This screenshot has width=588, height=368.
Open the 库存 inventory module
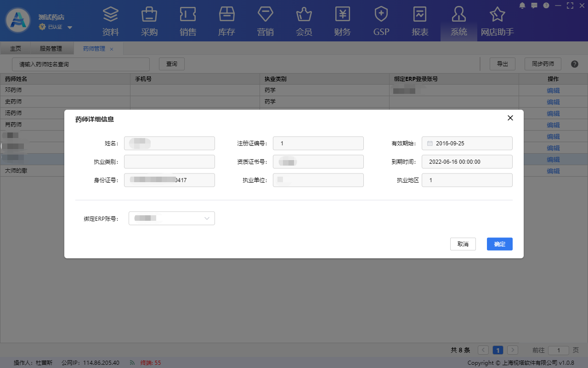226,21
